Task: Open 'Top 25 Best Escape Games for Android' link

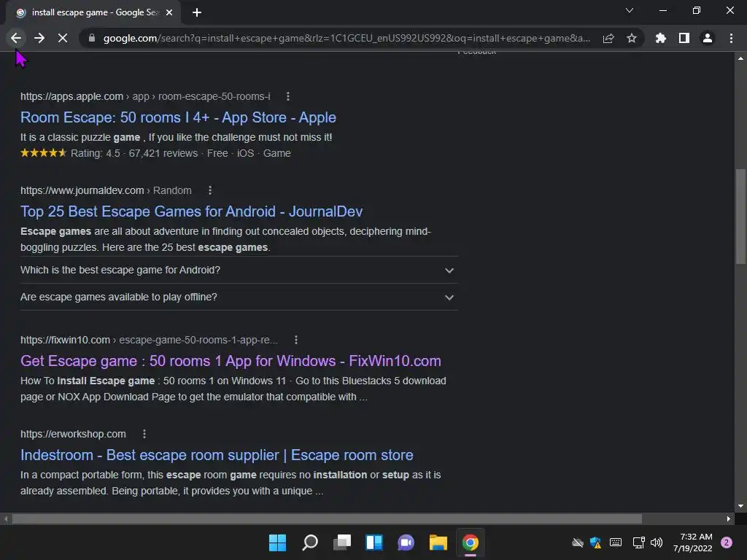Action: pyautogui.click(x=192, y=211)
